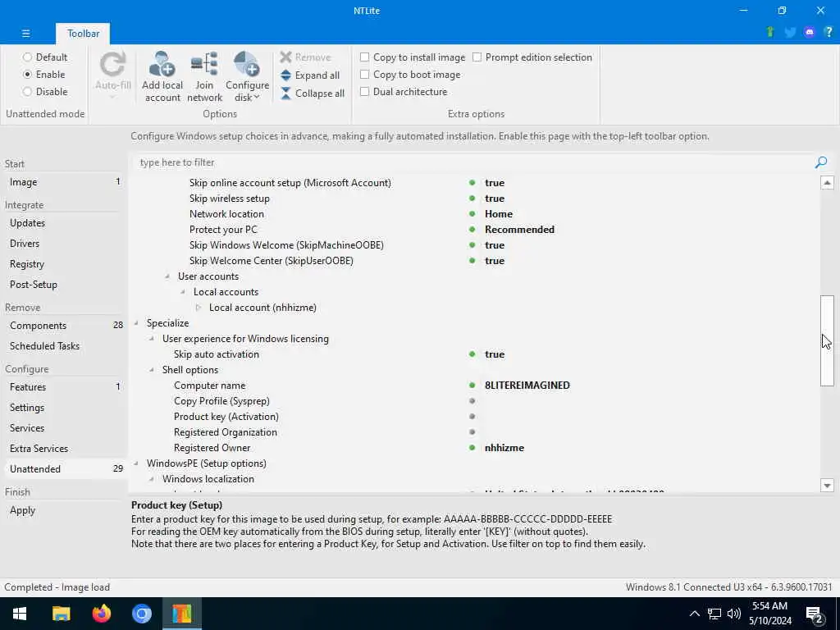This screenshot has width=840, height=630.
Task: Select Enable unattended mode
Action: pyautogui.click(x=27, y=75)
